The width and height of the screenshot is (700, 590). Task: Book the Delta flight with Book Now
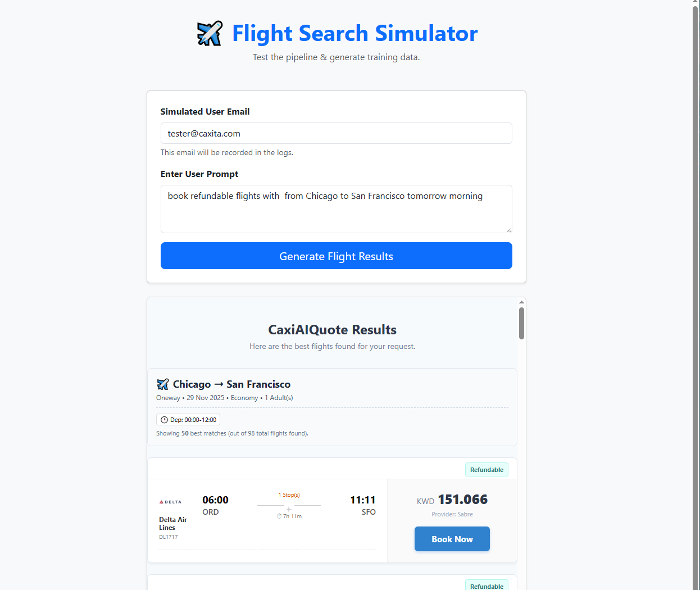pos(452,539)
